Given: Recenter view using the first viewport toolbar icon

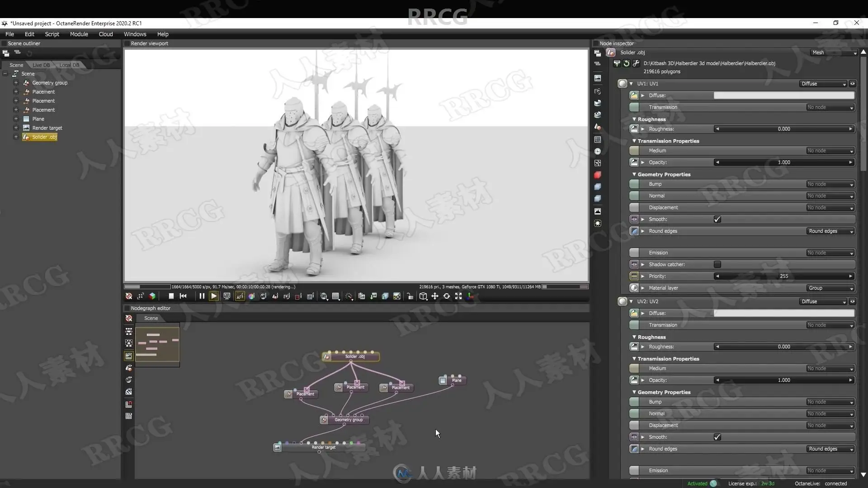Looking at the screenshot, I should pos(129,296).
